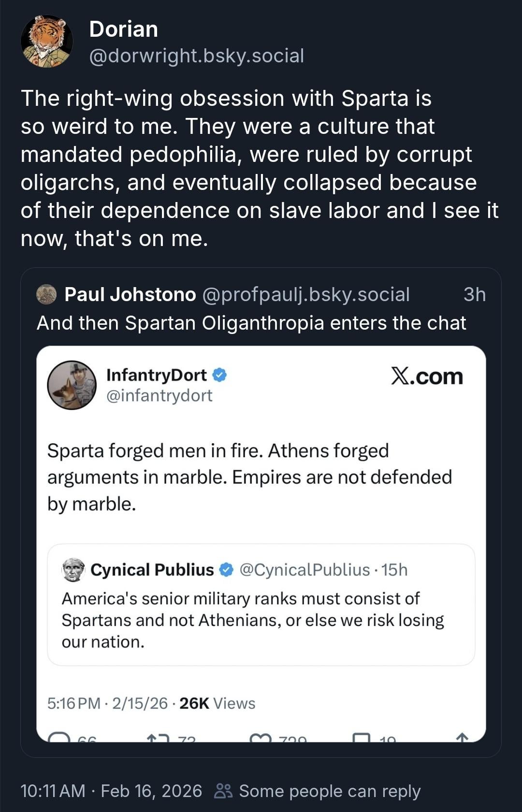Open the quoted Cynical Publius tweet text

click(252, 620)
